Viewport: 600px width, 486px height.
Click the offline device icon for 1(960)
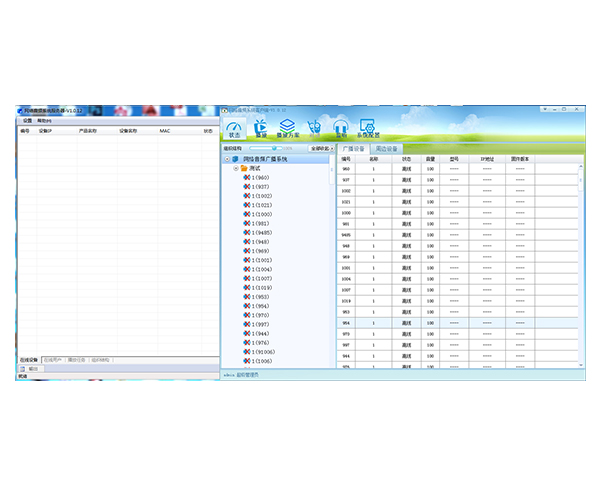point(247,178)
